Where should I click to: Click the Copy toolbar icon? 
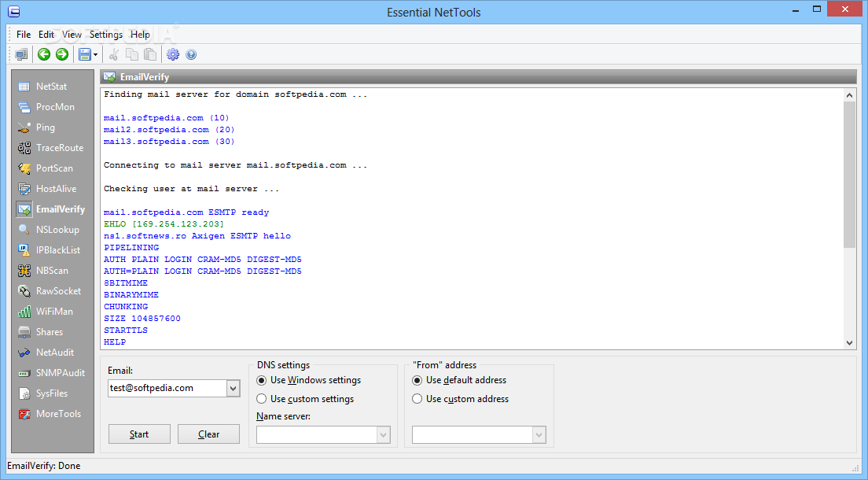(x=132, y=54)
